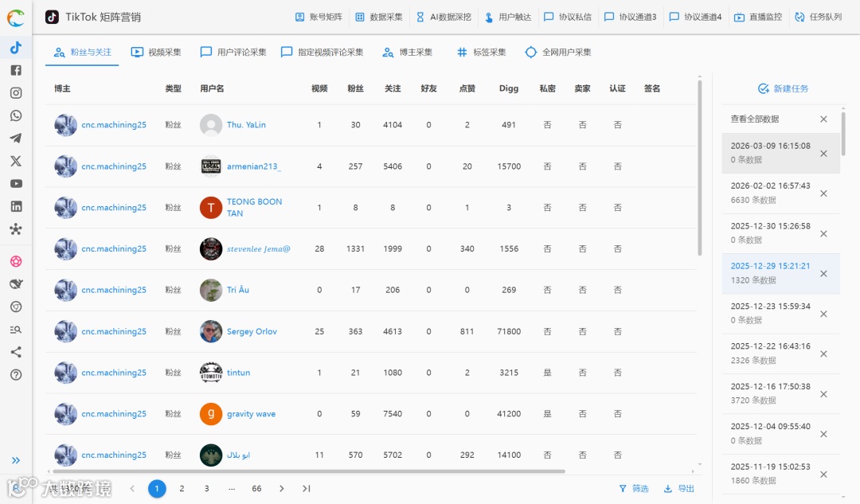
Task: Open user link TEONG BOON TAN
Action: [255, 207]
